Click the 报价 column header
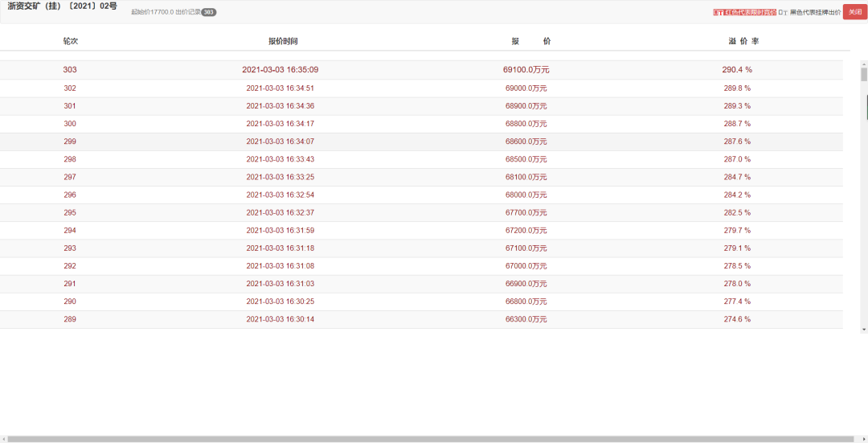This screenshot has height=443, width=868. (x=531, y=41)
